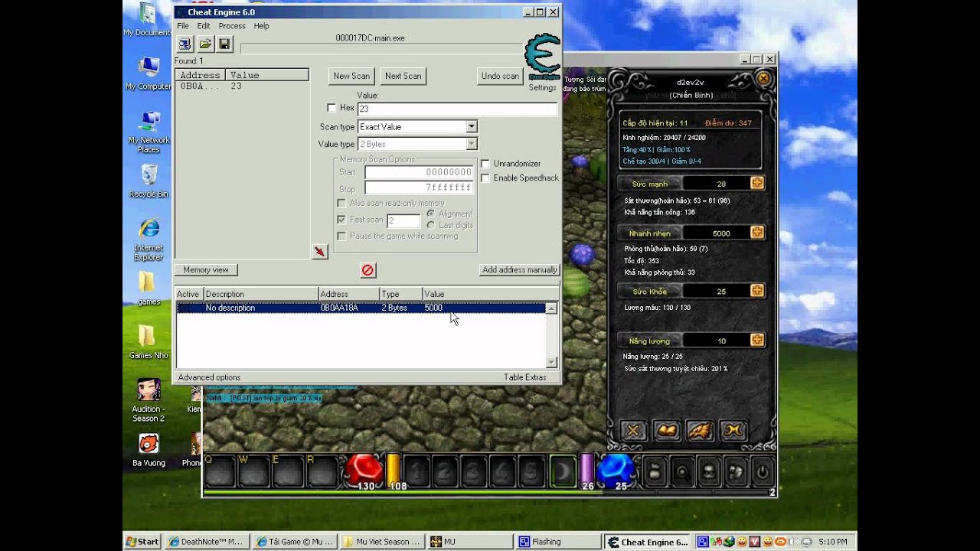Image resolution: width=980 pixels, height=551 pixels.
Task: Toggle the Fast scan checkbox
Action: pyautogui.click(x=341, y=220)
